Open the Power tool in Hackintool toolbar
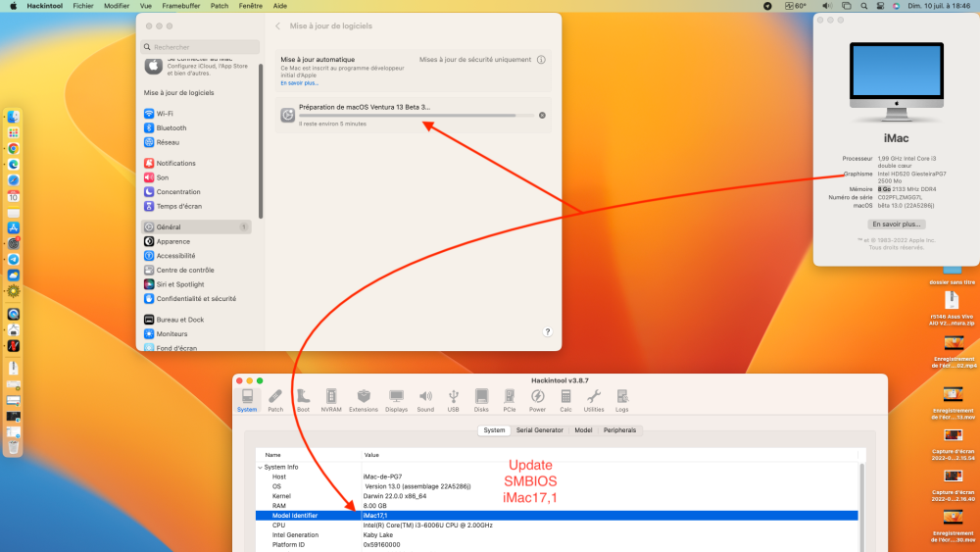This screenshot has width=980, height=552. 537,400
